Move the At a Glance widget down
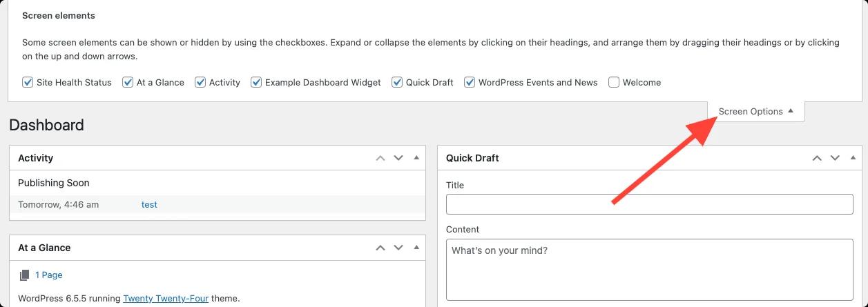 coord(398,248)
